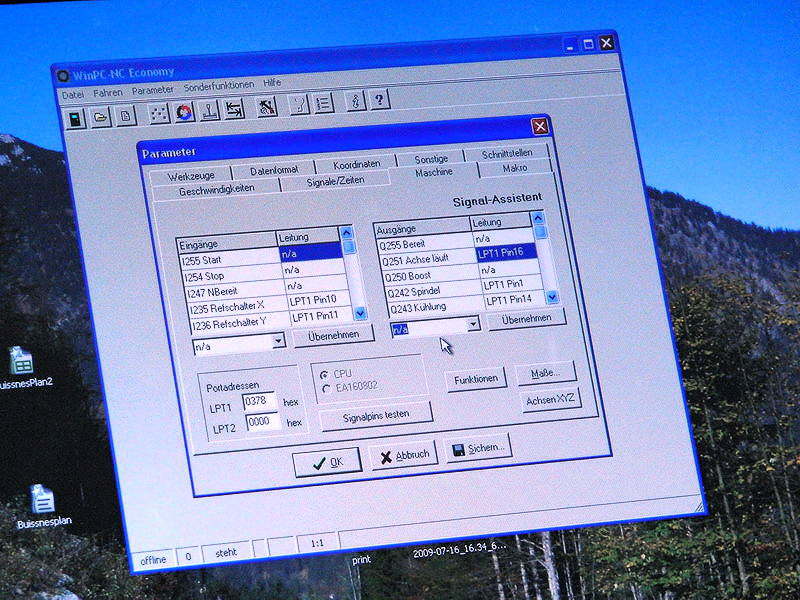Screen dimensions: 800x600
Task: Click the red and blue circle icon
Action: 184,112
